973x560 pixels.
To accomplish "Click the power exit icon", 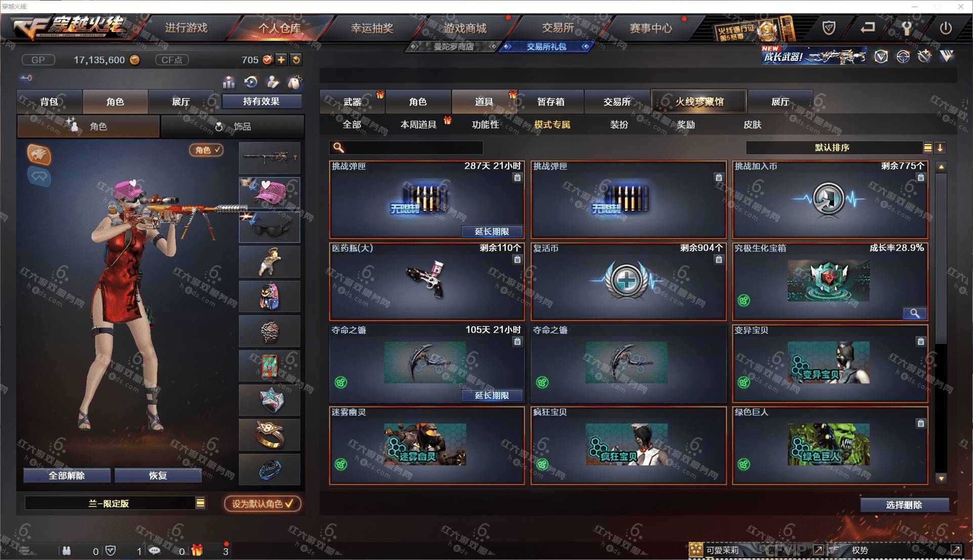I will click(x=945, y=28).
